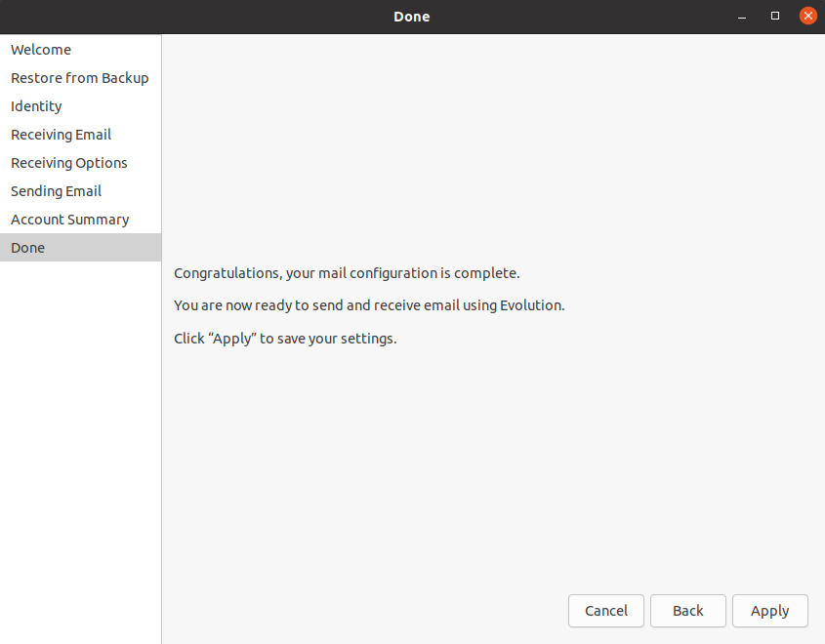Switch to Receiving Email step
Screen dimensions: 825x644
coord(61,135)
